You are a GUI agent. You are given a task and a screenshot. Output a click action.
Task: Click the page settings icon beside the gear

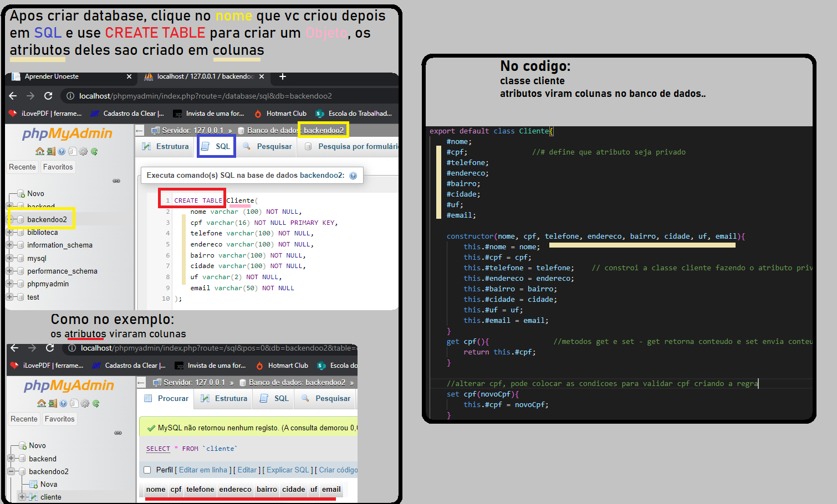tap(72, 151)
